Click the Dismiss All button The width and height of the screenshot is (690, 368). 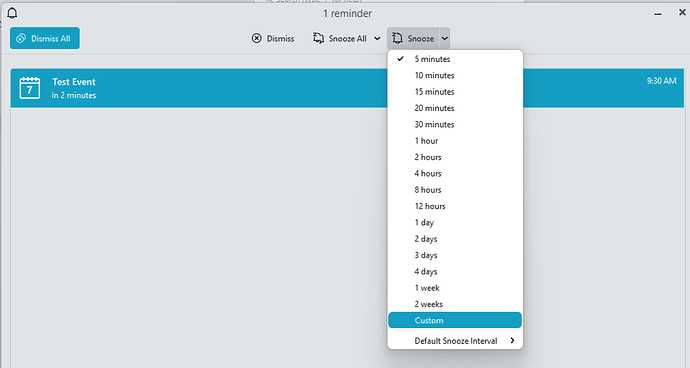tap(45, 38)
